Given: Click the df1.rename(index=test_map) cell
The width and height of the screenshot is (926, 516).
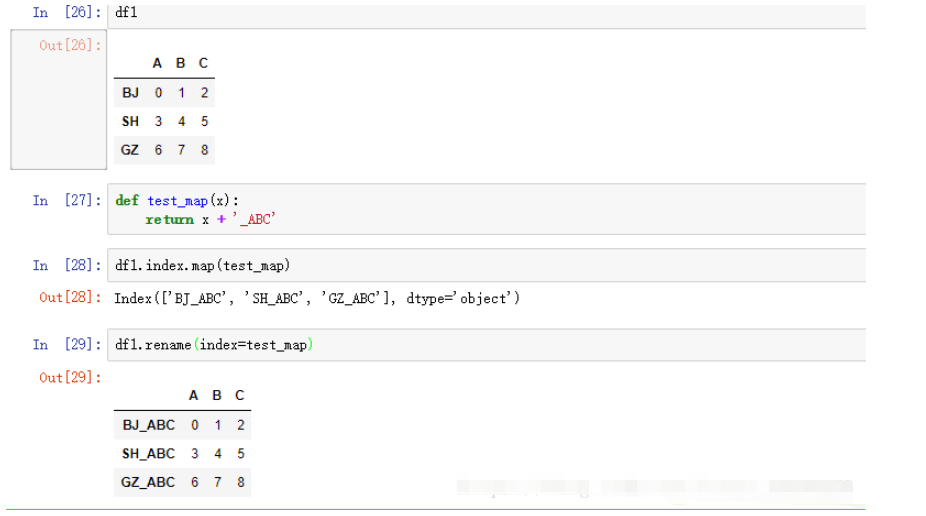Looking at the screenshot, I should pos(487,345).
